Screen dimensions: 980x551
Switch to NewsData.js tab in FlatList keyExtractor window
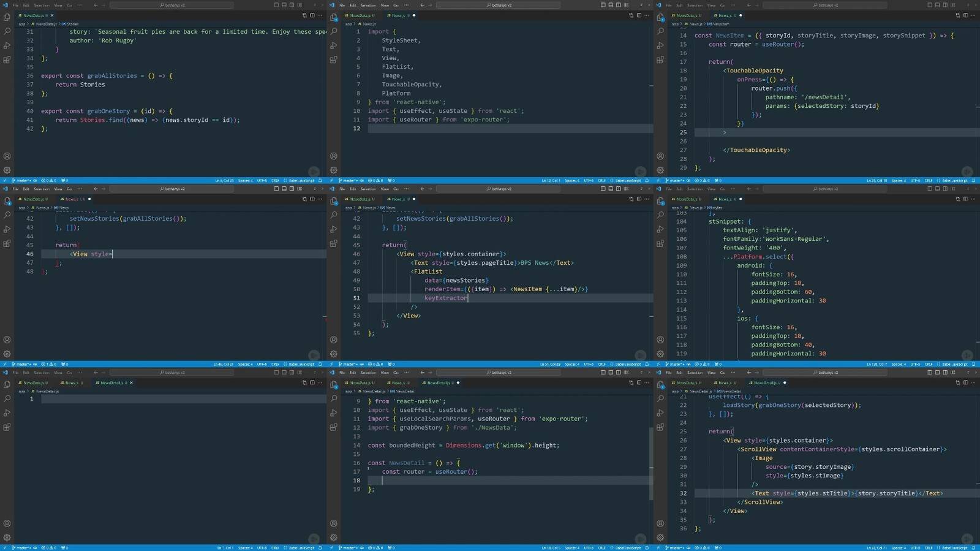click(x=360, y=199)
